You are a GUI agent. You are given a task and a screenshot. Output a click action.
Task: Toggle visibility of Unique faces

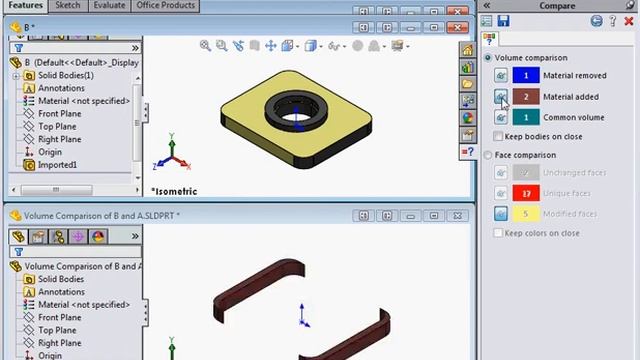501,193
